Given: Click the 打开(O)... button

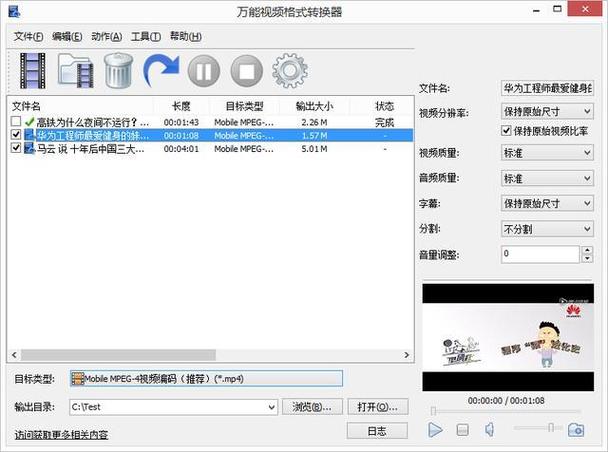Looking at the screenshot, I should (378, 407).
